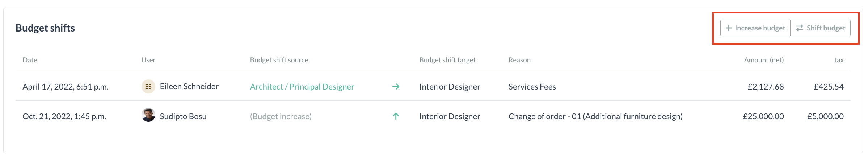This screenshot has height=158, width=868.
Task: Select the Reason column header
Action: [x=519, y=60]
